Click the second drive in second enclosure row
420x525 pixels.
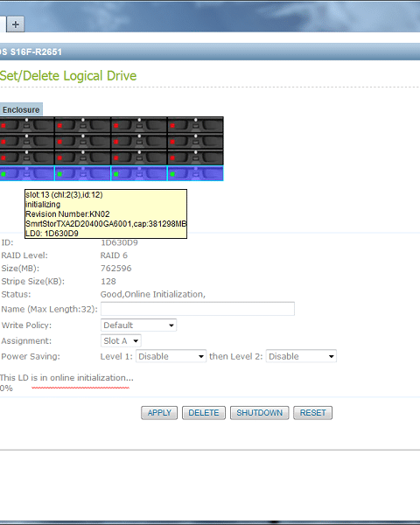coord(82,141)
